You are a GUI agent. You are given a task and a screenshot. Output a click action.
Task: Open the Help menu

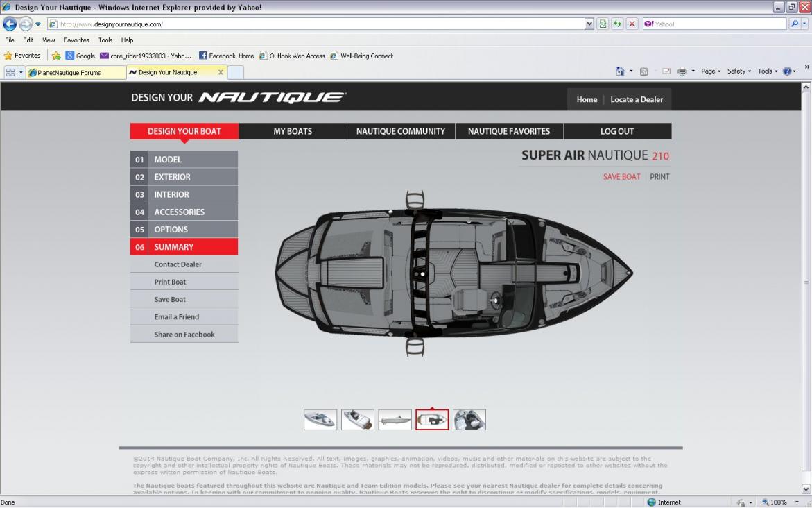pos(127,40)
